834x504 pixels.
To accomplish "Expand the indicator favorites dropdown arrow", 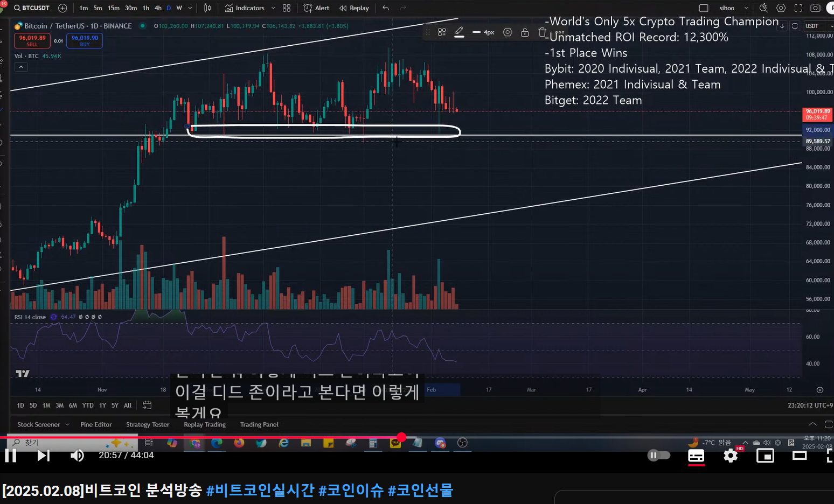I will pos(273,8).
